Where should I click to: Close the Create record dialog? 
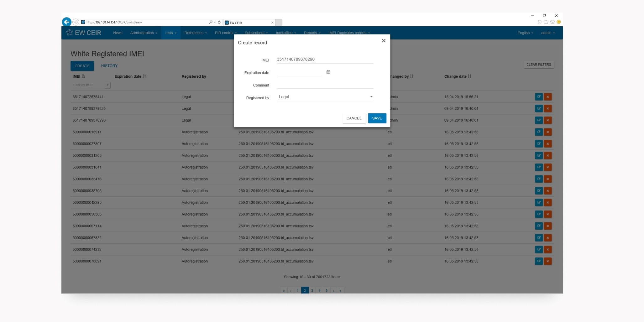383,41
